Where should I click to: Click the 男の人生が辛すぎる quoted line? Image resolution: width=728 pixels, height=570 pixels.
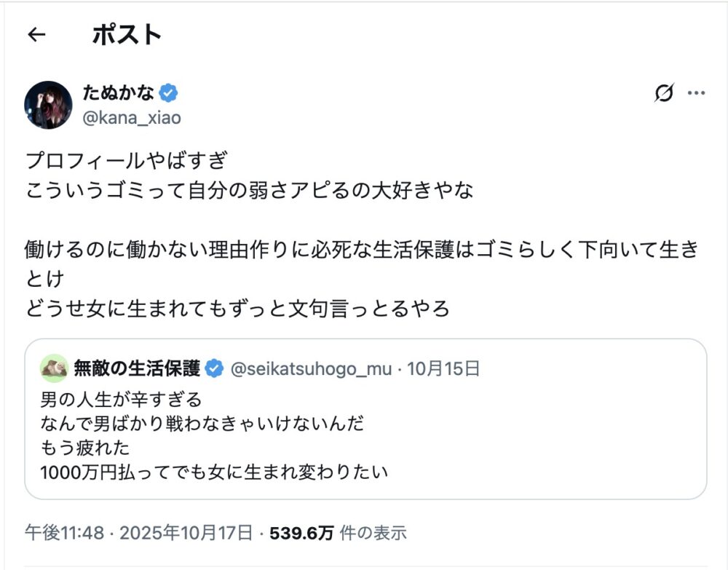(x=120, y=400)
